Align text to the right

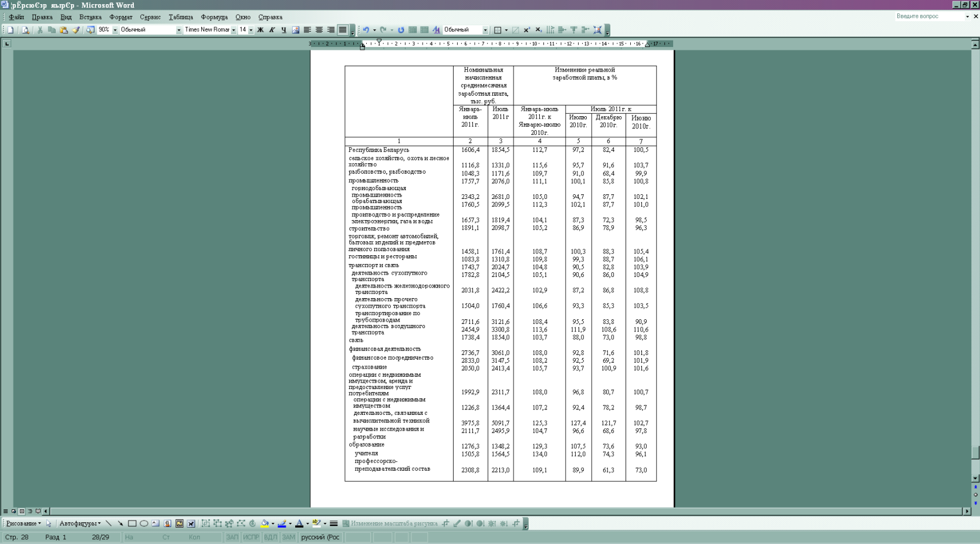tap(330, 30)
